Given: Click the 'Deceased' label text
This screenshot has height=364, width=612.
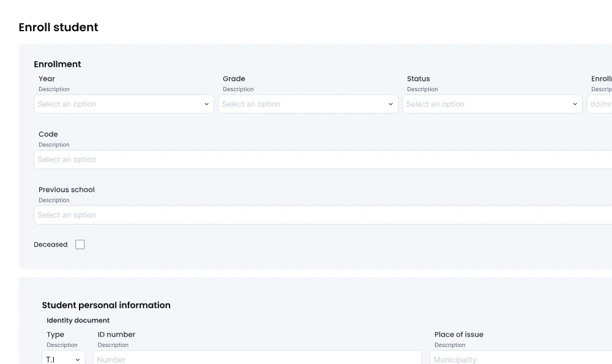Looking at the screenshot, I should (51, 245).
